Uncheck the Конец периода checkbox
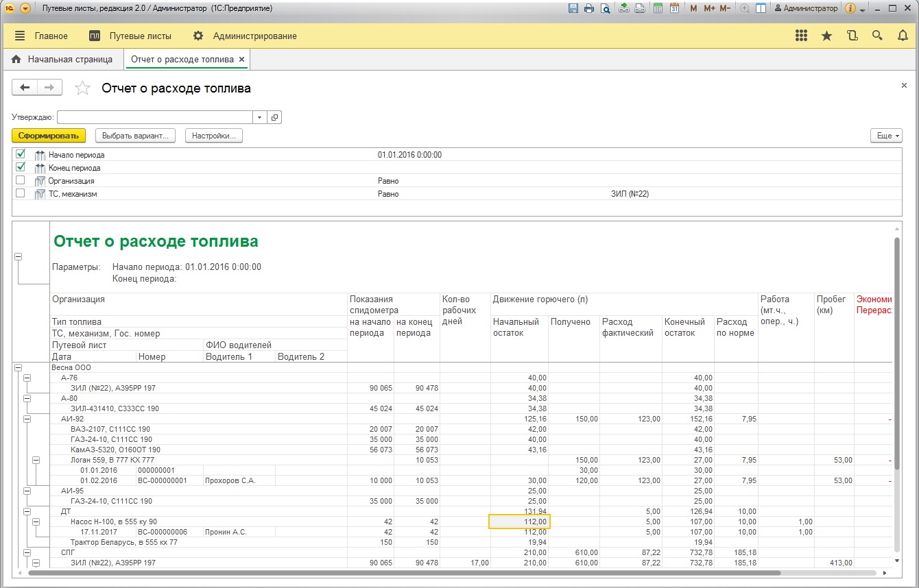This screenshot has width=919, height=588. (x=20, y=167)
